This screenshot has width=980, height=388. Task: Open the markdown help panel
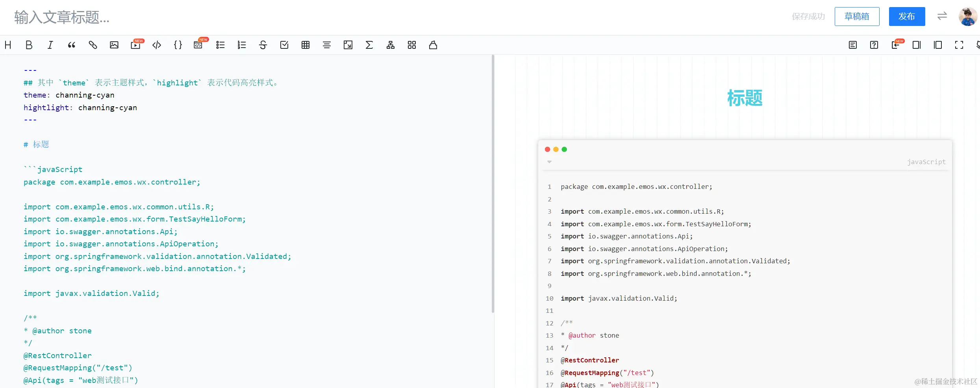(874, 45)
